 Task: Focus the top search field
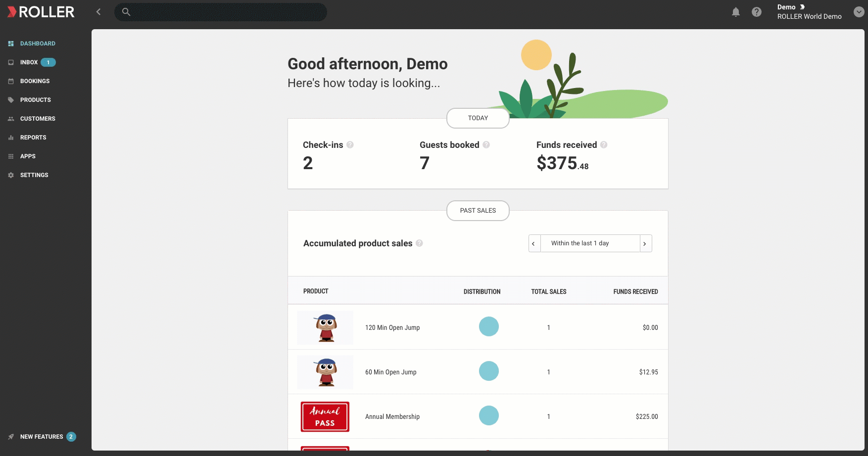[221, 12]
